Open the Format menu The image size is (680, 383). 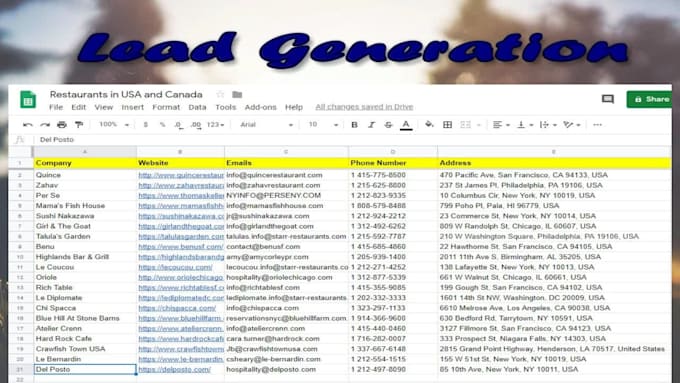point(166,107)
